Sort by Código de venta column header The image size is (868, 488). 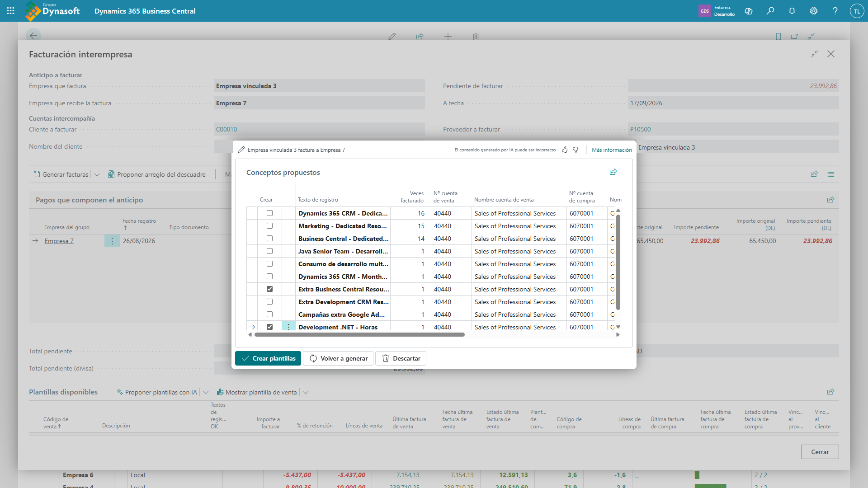click(56, 423)
